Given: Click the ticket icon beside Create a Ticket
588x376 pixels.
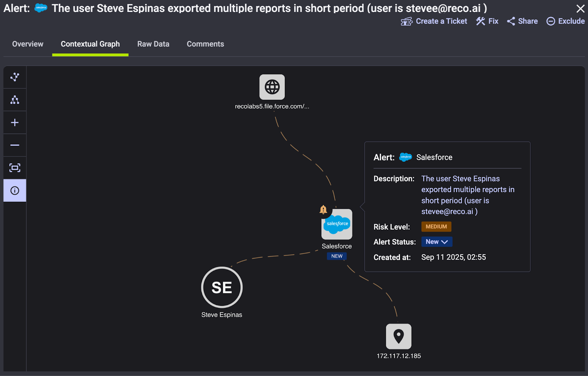Looking at the screenshot, I should pos(406,21).
